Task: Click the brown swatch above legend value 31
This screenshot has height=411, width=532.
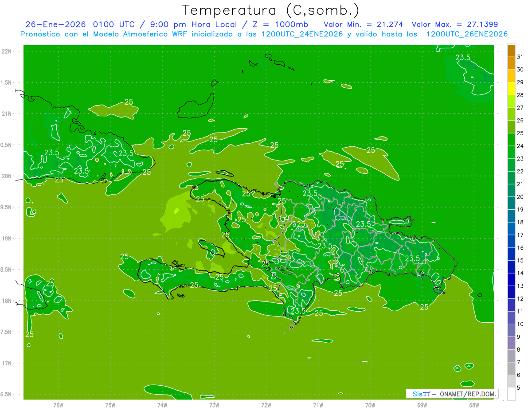Action: 512,51
